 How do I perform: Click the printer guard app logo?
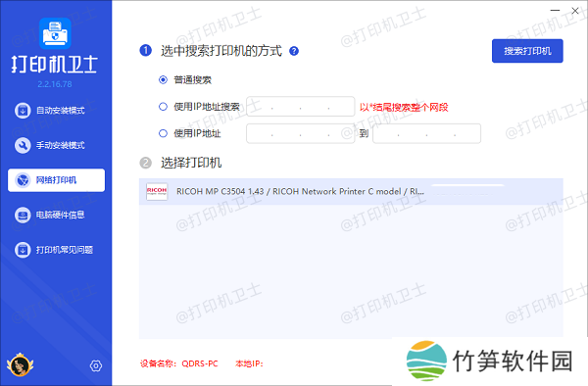pos(55,33)
